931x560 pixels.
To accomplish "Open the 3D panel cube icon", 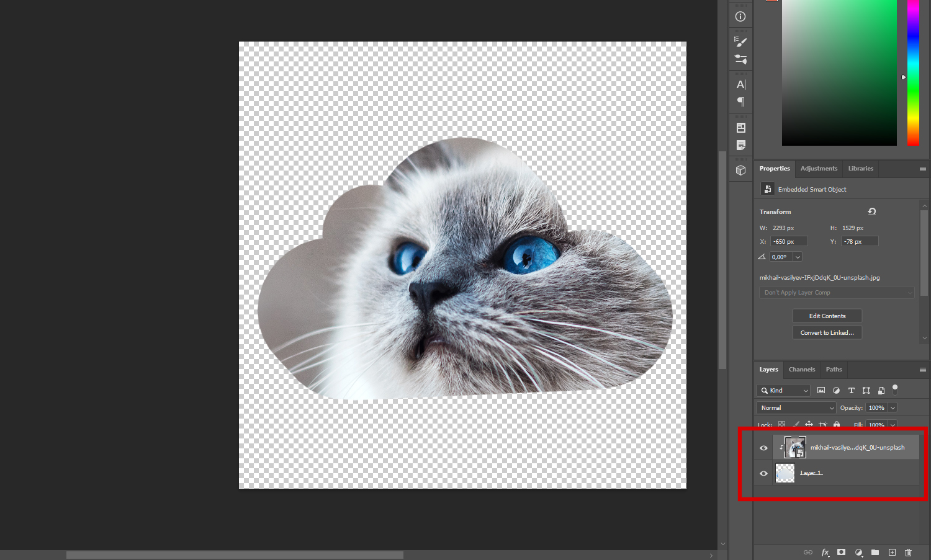I will point(740,170).
